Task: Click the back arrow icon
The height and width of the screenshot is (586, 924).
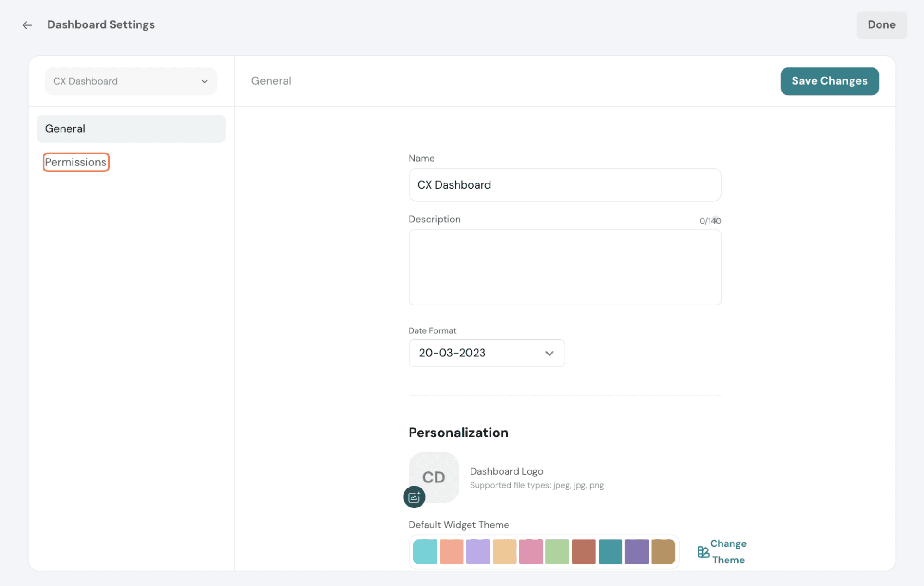Action: tap(27, 25)
